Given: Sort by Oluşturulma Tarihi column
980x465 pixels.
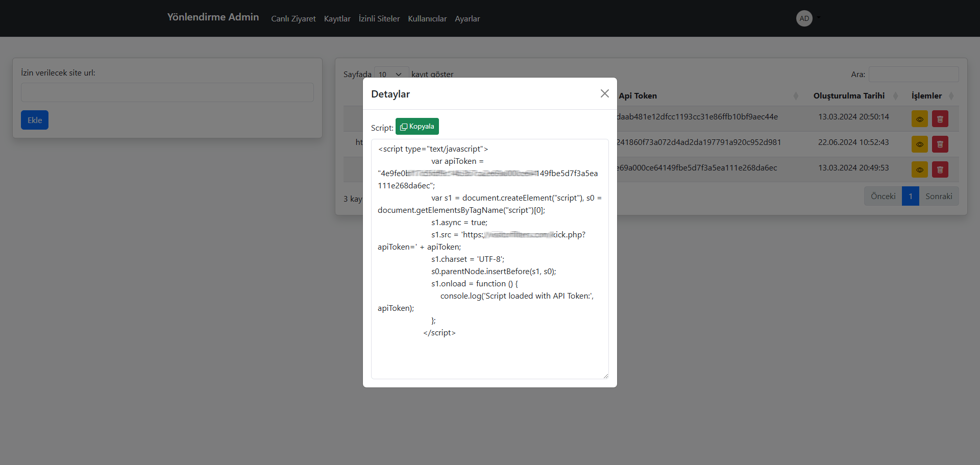Looking at the screenshot, I should [x=849, y=96].
